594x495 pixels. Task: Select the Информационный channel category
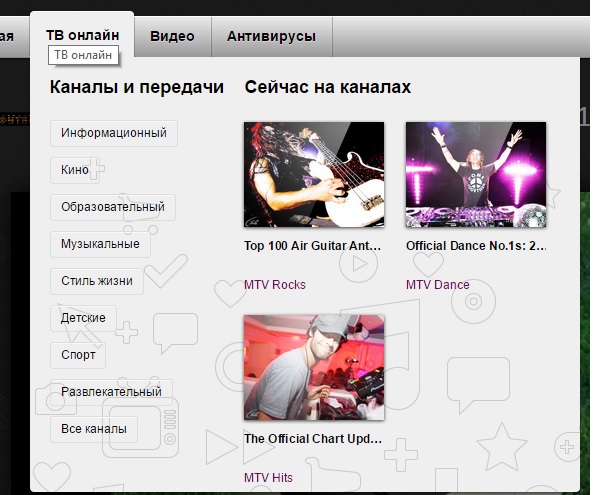(x=114, y=133)
